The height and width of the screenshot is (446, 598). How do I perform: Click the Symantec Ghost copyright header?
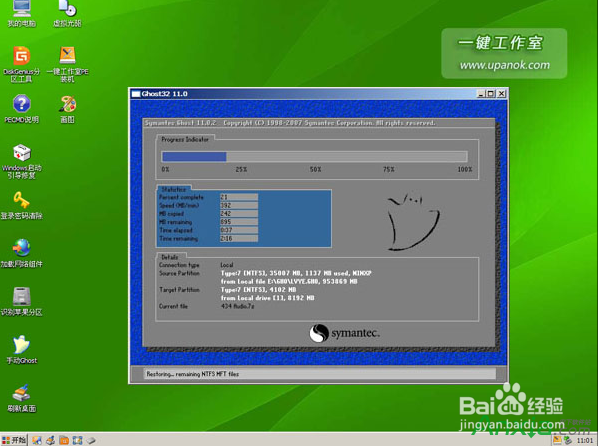click(x=290, y=123)
